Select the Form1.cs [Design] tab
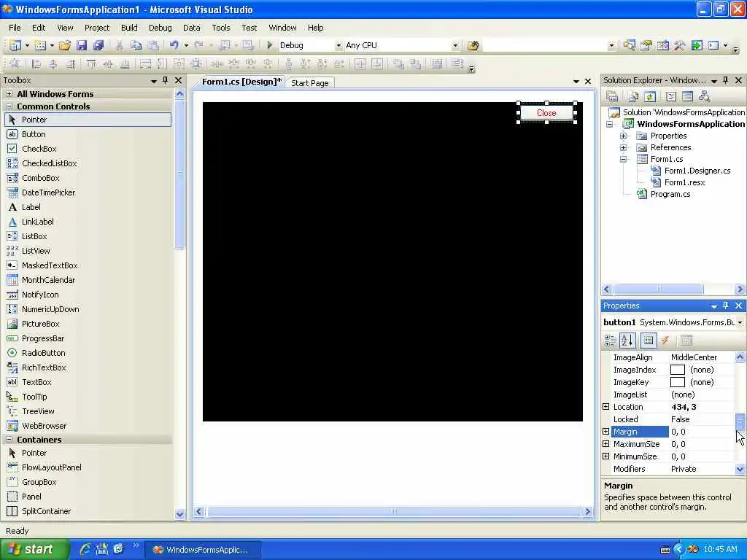Image resolution: width=747 pixels, height=560 pixels. click(241, 82)
